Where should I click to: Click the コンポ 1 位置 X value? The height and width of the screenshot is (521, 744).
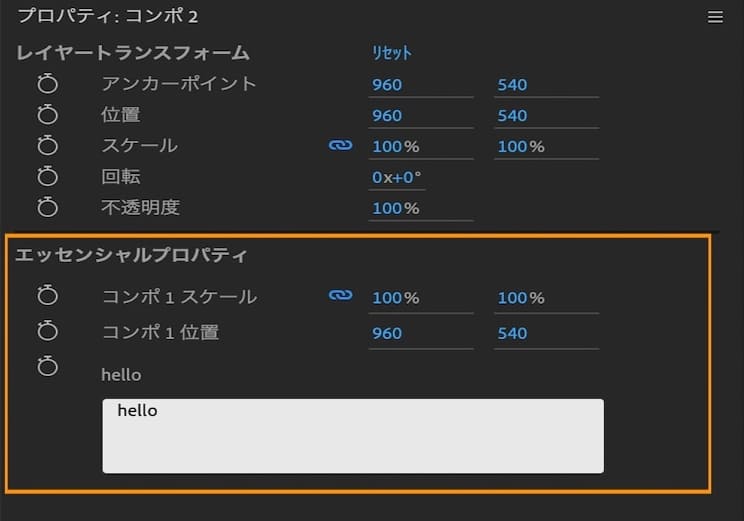[x=387, y=333]
